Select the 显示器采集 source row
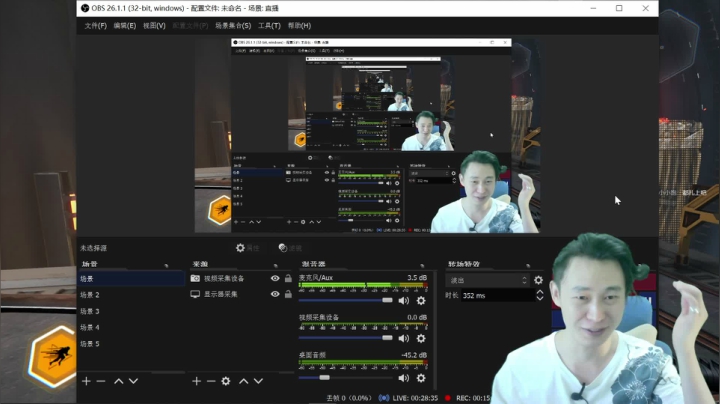The height and width of the screenshot is (404, 720). pyautogui.click(x=242, y=294)
